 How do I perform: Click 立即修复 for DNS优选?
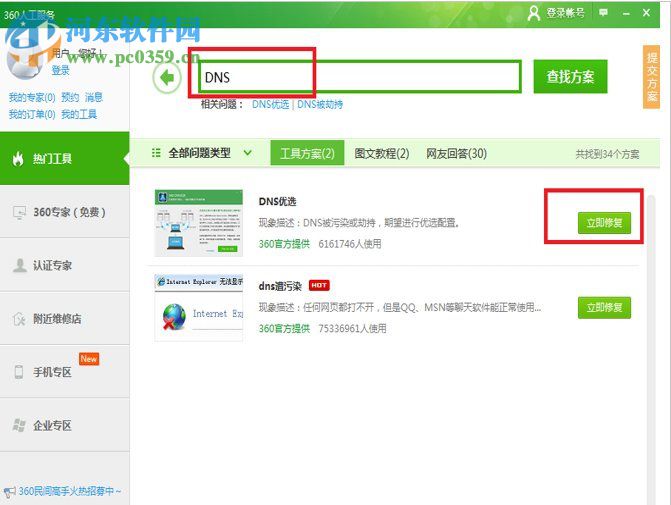pyautogui.click(x=604, y=223)
